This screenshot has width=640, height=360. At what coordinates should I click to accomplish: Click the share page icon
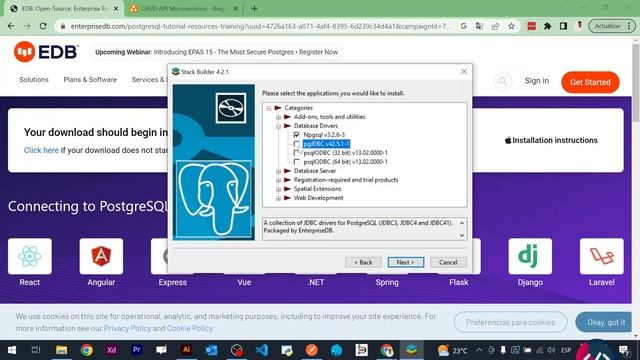coord(495,26)
